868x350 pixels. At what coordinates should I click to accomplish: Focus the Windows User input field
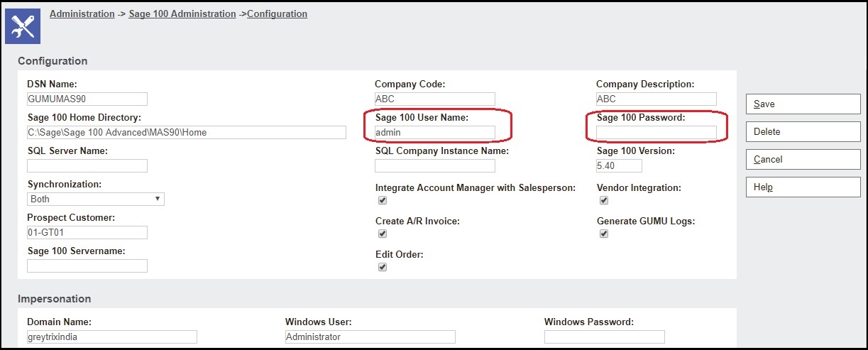(370, 337)
